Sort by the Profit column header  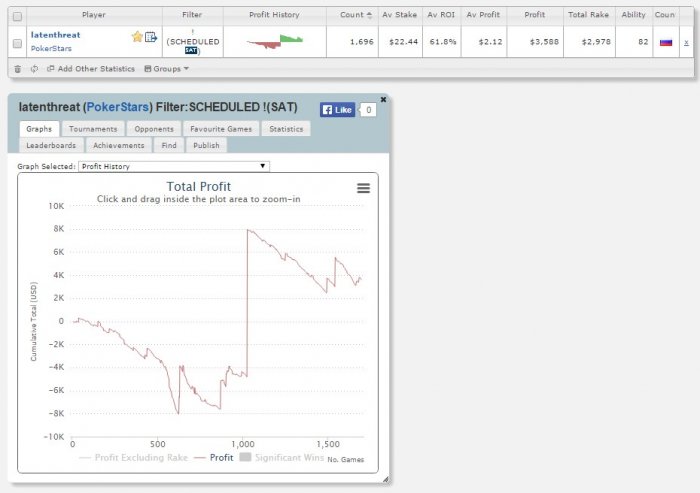click(x=535, y=15)
